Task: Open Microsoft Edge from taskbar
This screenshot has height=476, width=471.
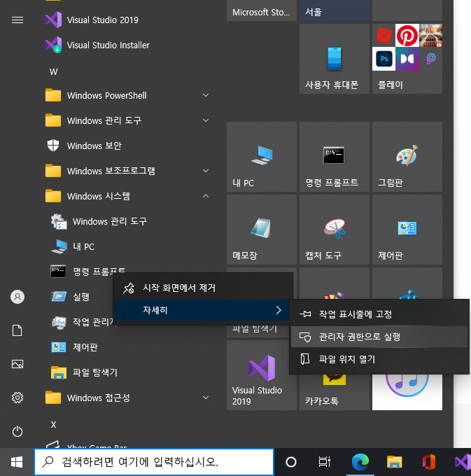Action: 360,462
